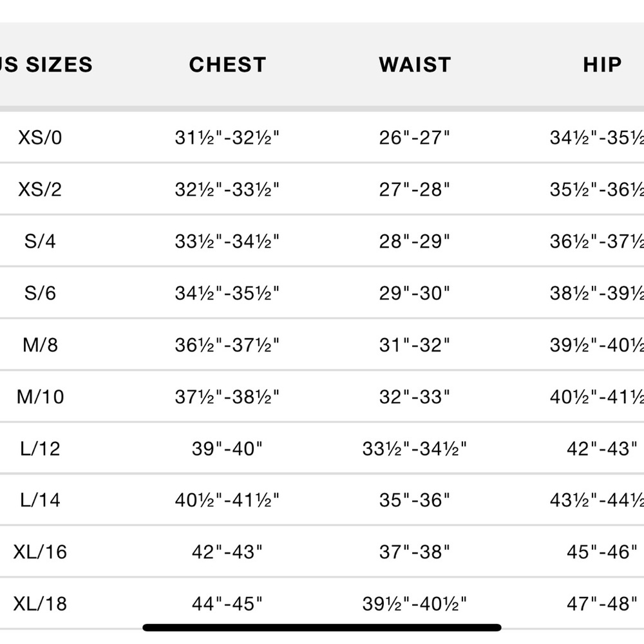Image resolution: width=644 pixels, height=644 pixels.
Task: Click the 26"-27" waist measurement cell
Action: coord(414,138)
